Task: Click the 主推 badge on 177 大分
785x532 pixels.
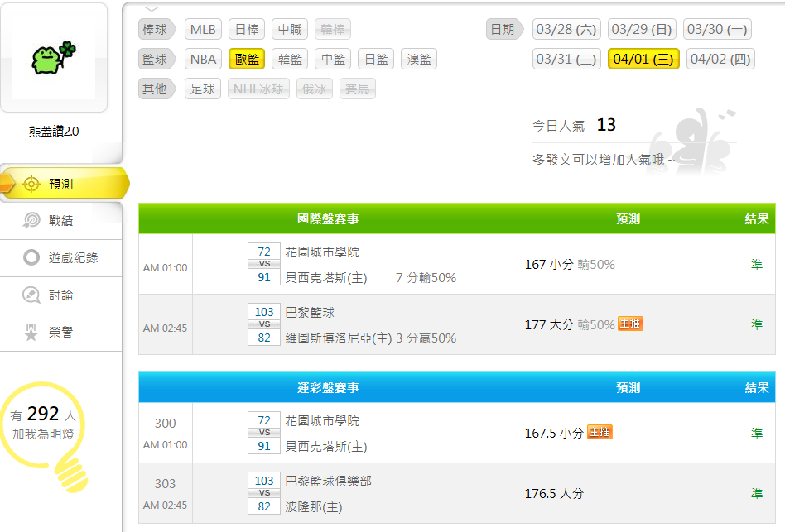Action: 630,324
